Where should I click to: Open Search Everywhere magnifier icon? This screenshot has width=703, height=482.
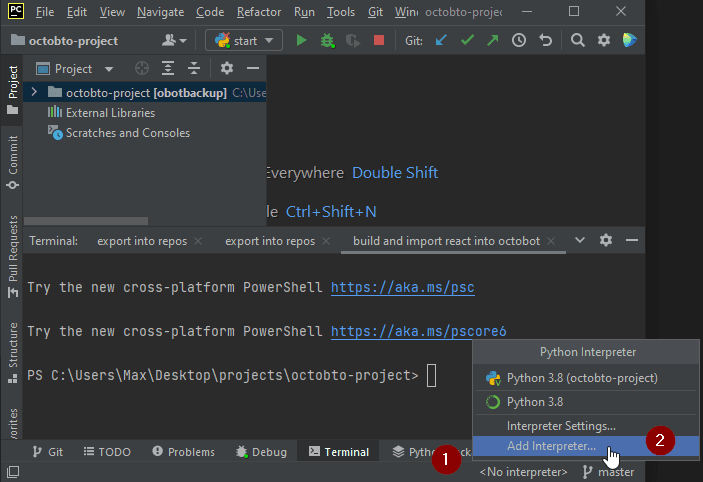pyautogui.click(x=577, y=41)
